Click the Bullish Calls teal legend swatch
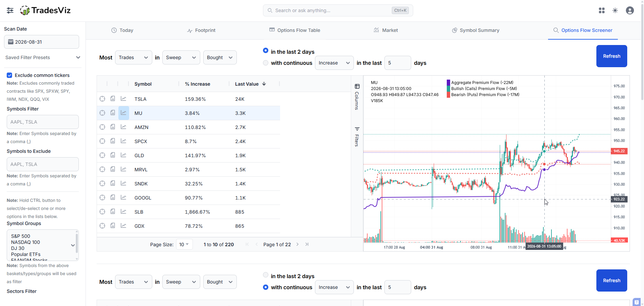 448,88
